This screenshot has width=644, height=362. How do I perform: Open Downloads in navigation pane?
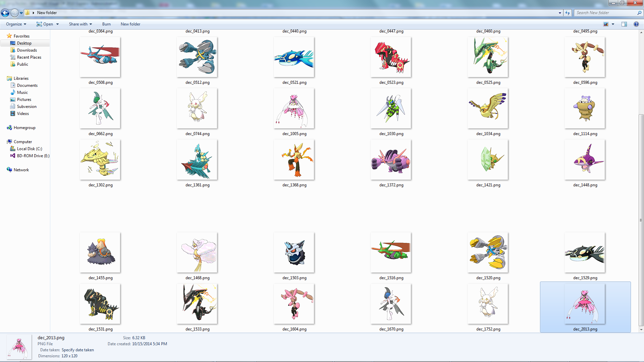(27, 50)
